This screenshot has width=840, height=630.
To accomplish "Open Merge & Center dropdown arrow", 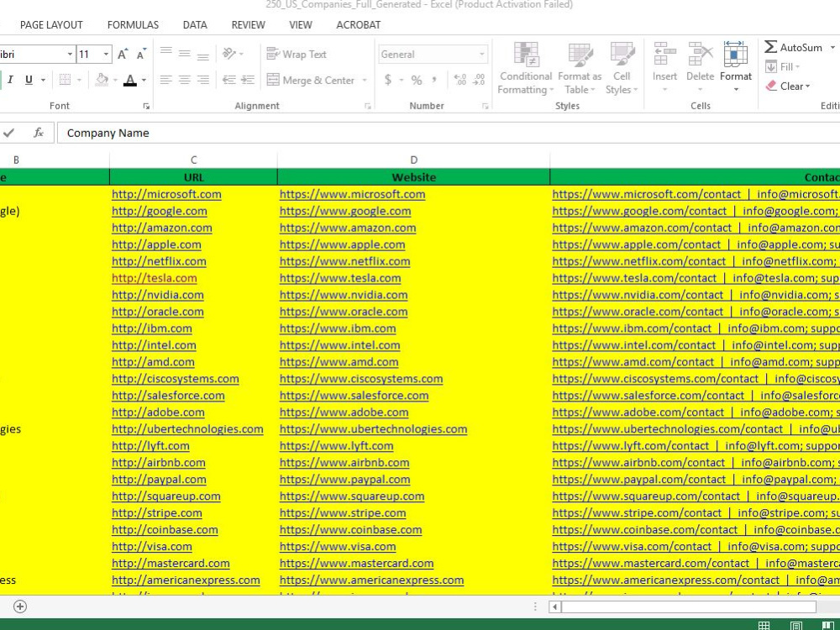I will (x=365, y=81).
